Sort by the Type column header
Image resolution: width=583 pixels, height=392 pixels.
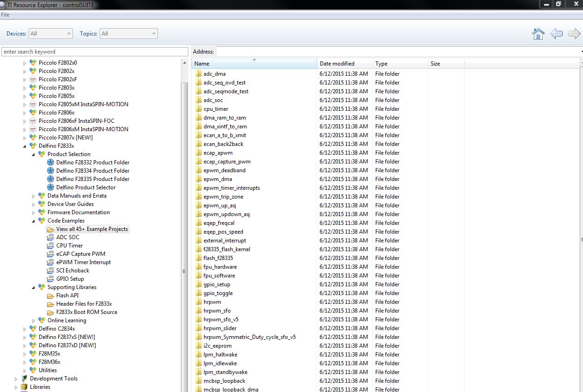(400, 64)
